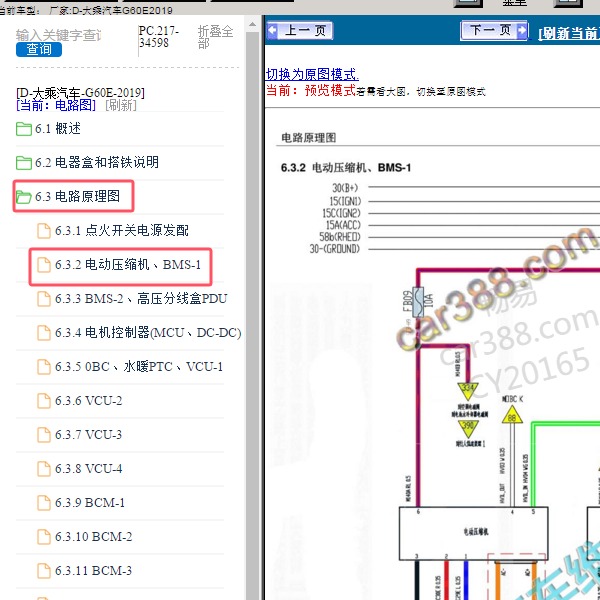The image size is (600, 600).
Task: Click the yellow triangle connector 390
Action: [468, 428]
